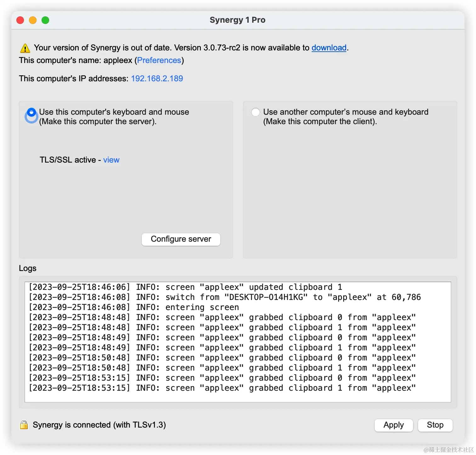This screenshot has width=476, height=455.
Task: Click 'Synergy is connected (with TLSv1.3)' status text
Action: pos(99,425)
